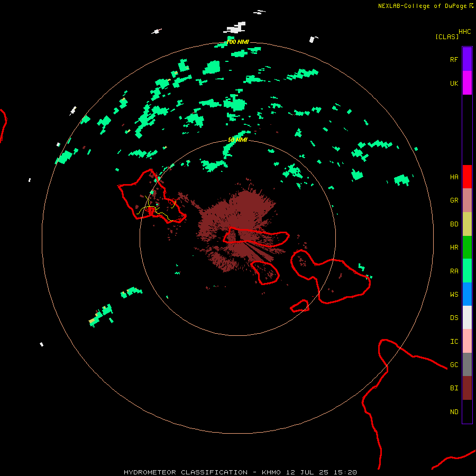The image size is (476, 476).
Task: Click the IC legend label
Action: (x=454, y=341)
